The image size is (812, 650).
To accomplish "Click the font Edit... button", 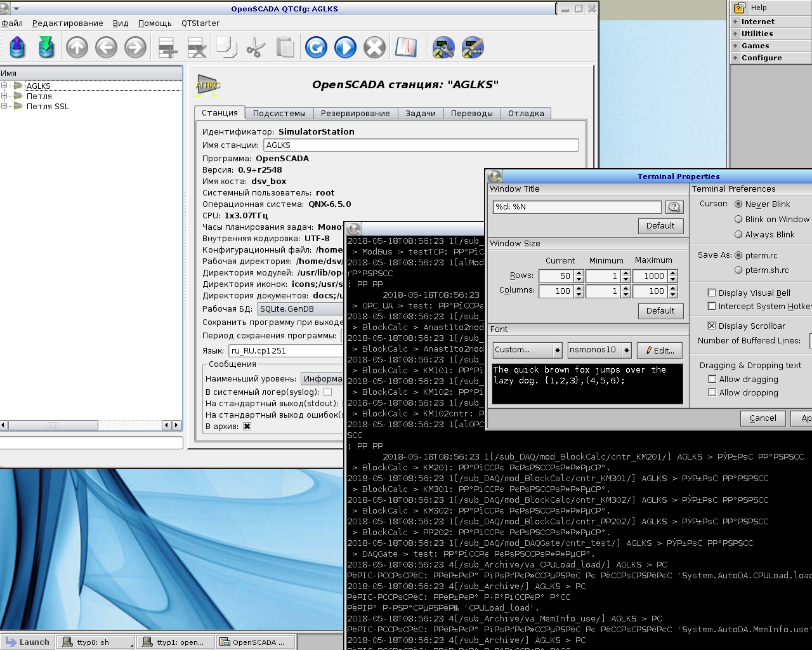I will tap(659, 350).
